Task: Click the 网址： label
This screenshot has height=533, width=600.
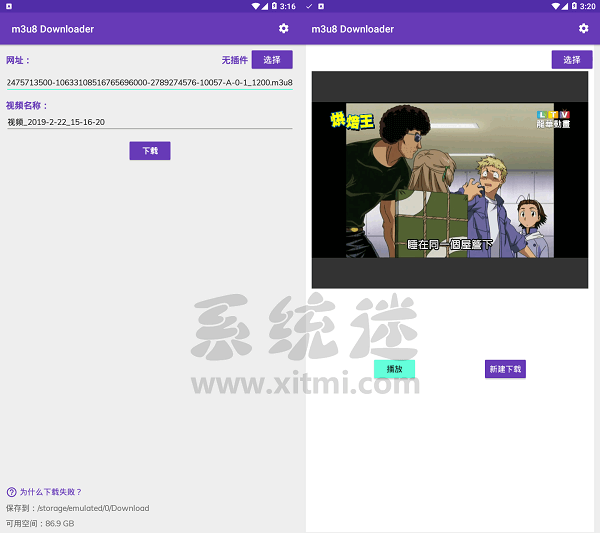Action: coord(18,60)
